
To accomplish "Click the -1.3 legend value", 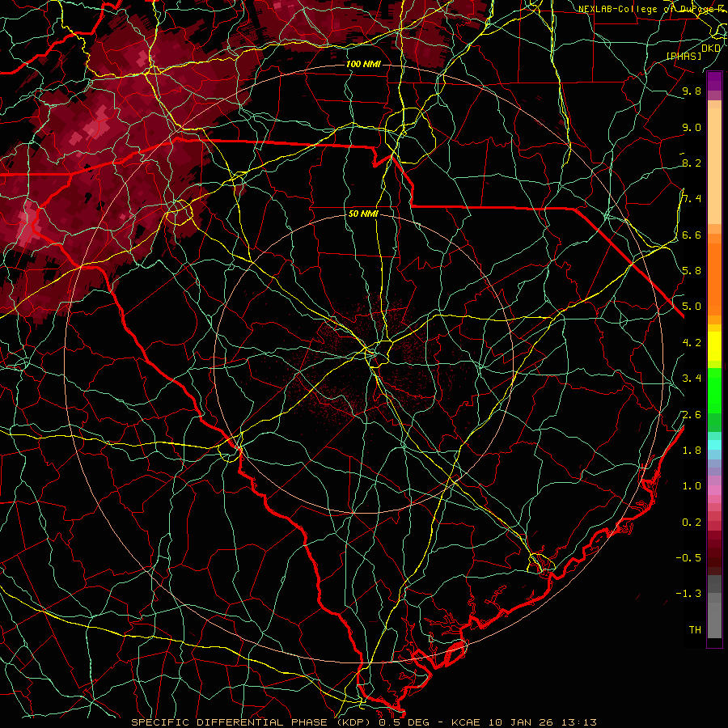I will pyautogui.click(x=688, y=594).
